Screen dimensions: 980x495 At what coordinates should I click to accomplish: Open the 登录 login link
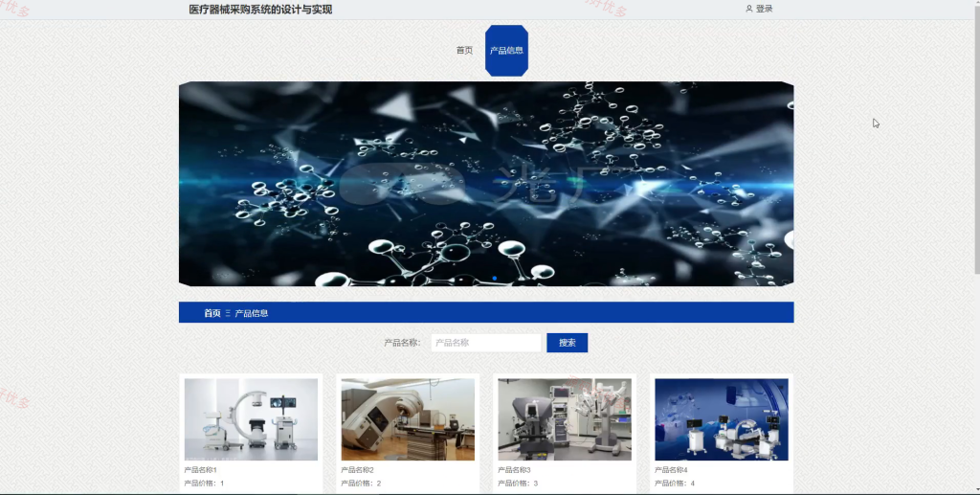coord(764,9)
